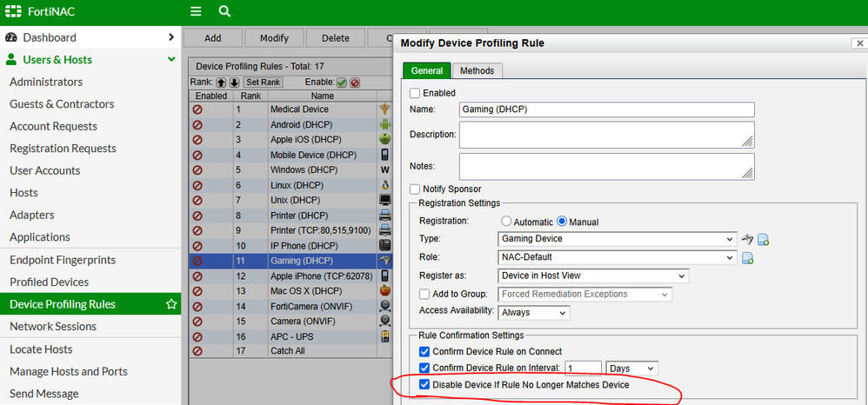Open Guests & Contractors page
Screen dimensions: 868x405
click(x=62, y=104)
